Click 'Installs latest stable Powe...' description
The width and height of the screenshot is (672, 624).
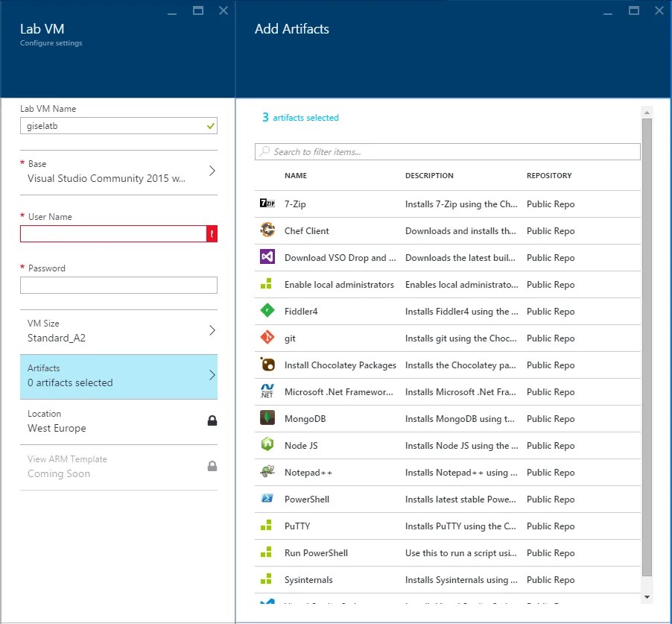pos(460,499)
